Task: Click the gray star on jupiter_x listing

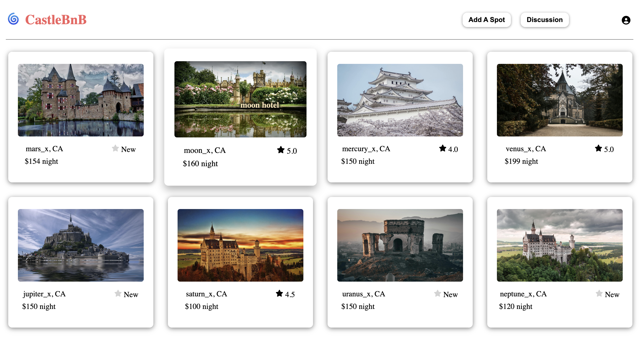Action: point(118,293)
